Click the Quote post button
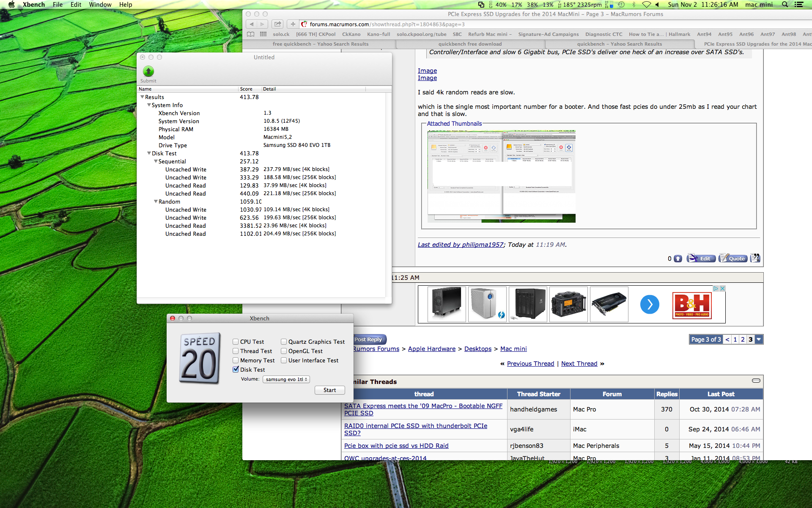 pos(733,258)
